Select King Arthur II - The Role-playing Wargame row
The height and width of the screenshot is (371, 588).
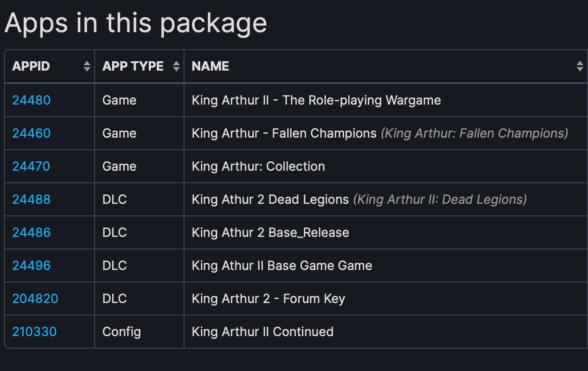click(316, 100)
